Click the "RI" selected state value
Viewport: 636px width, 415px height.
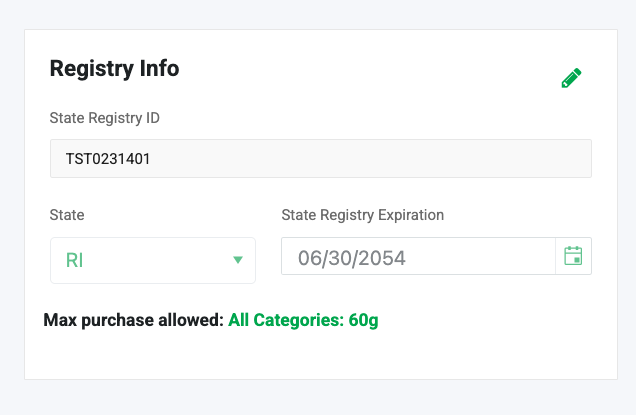(x=74, y=261)
